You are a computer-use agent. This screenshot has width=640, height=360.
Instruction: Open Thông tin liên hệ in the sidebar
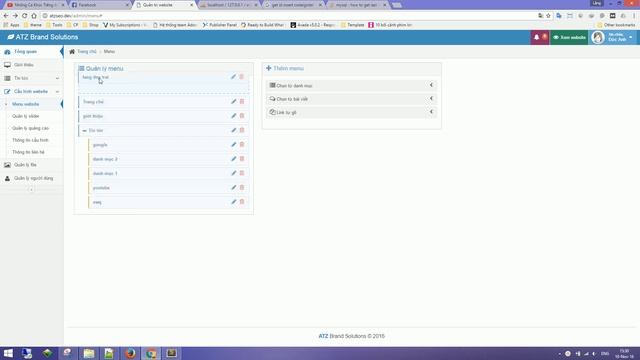click(x=28, y=152)
